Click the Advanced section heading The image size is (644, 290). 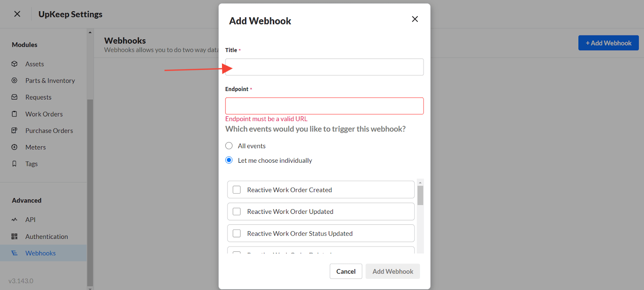coord(27,200)
